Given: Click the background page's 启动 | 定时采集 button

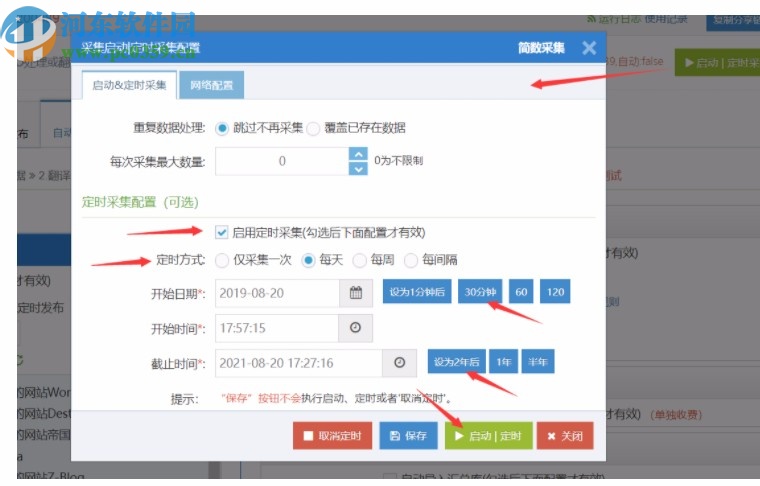Looking at the screenshot, I should [717, 63].
